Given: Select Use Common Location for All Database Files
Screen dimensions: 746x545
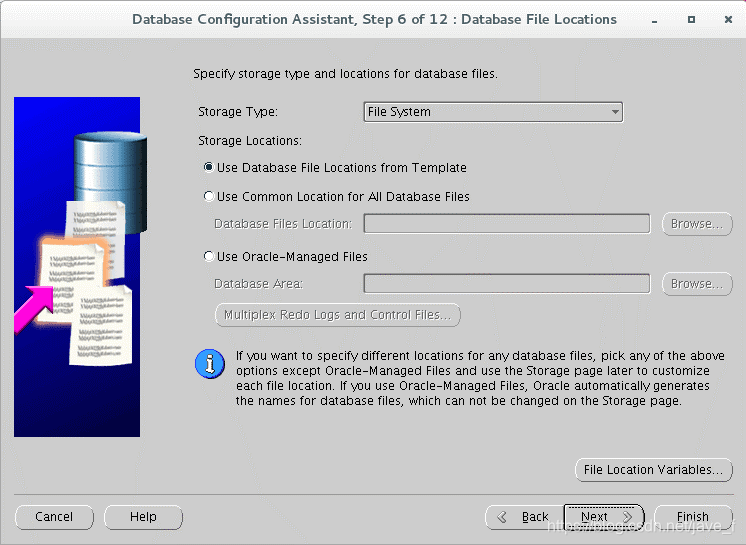Looking at the screenshot, I should click(x=336, y=196).
